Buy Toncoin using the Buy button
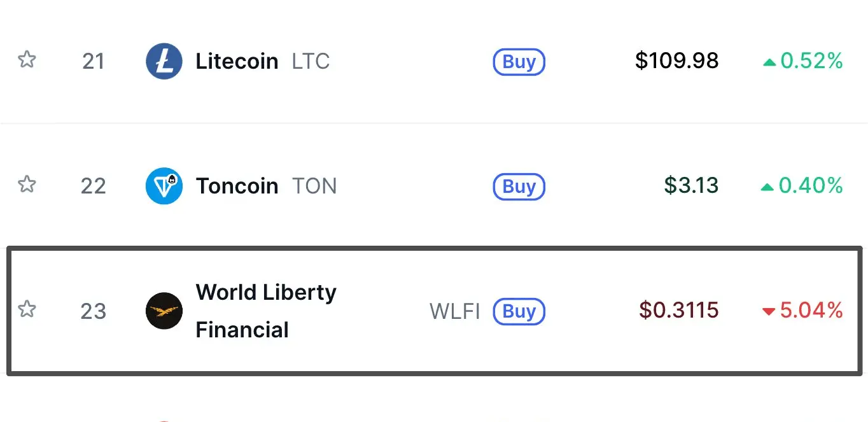 pos(519,186)
